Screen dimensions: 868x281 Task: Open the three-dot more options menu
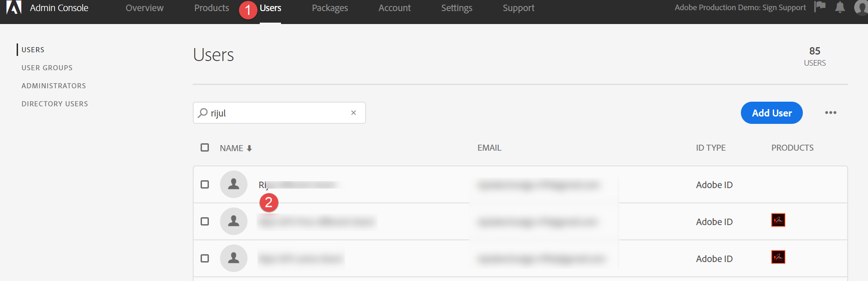[x=831, y=113]
